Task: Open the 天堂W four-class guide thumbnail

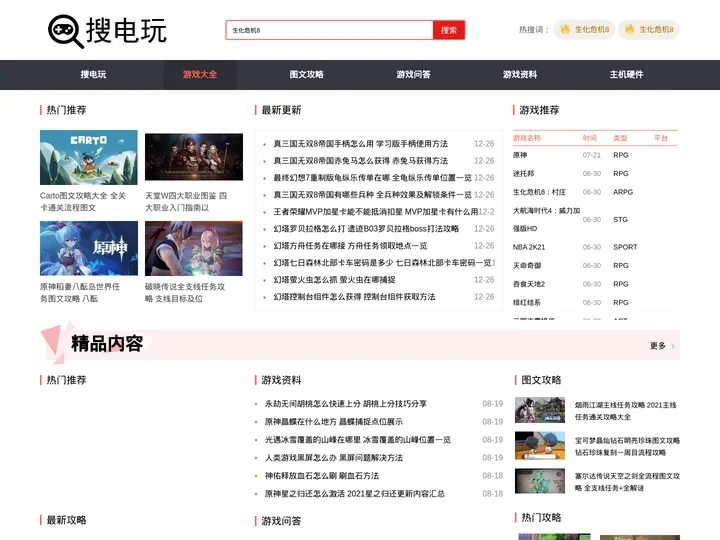Action: click(194, 157)
